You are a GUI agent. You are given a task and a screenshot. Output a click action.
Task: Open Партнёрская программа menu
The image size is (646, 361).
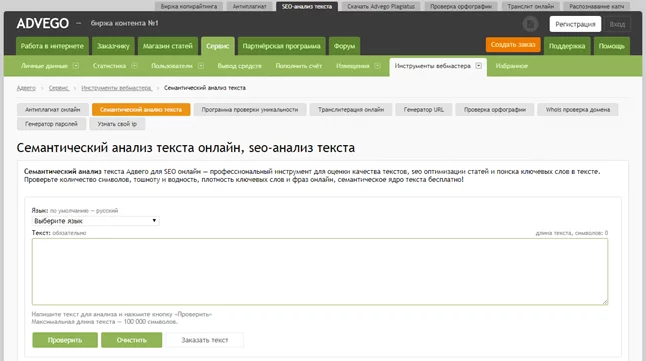click(281, 46)
